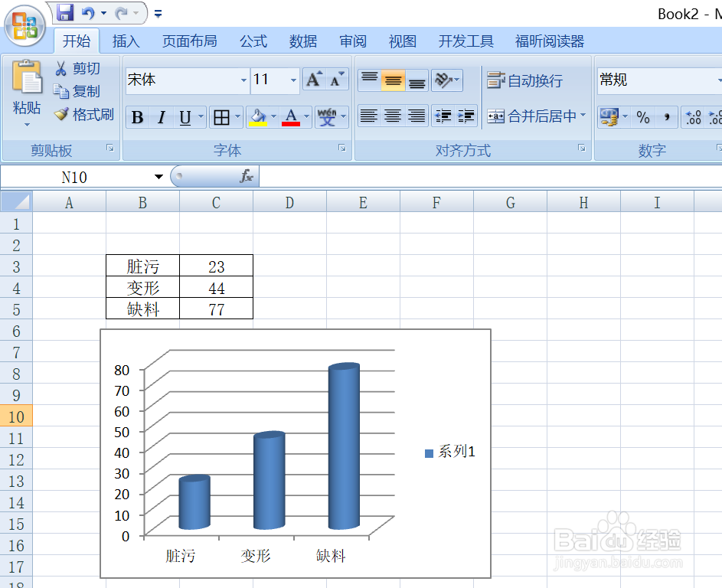The image size is (722, 588).
Task: Open the alignment (对齐方式) dialog launcher
Action: coord(582,148)
